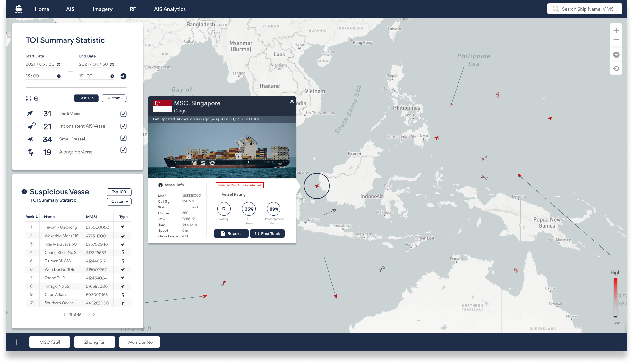
Task: Click the End Date field 2021/04/30
Action: pyautogui.click(x=96, y=64)
